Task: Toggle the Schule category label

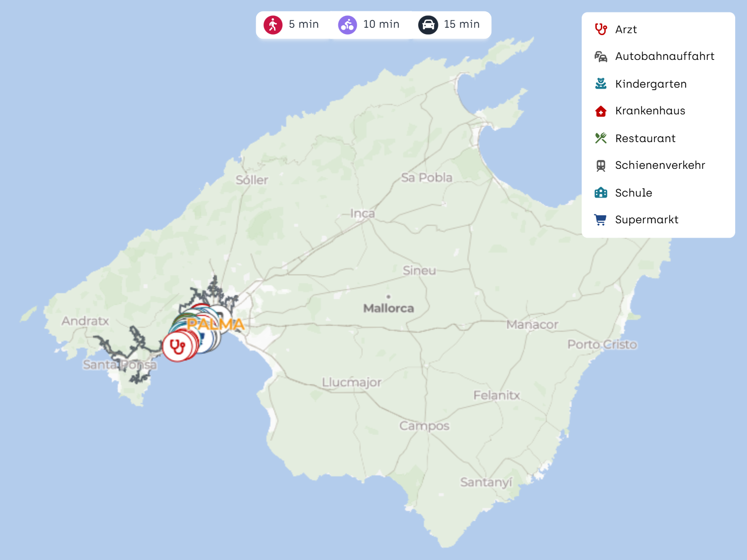Action: pyautogui.click(x=634, y=193)
